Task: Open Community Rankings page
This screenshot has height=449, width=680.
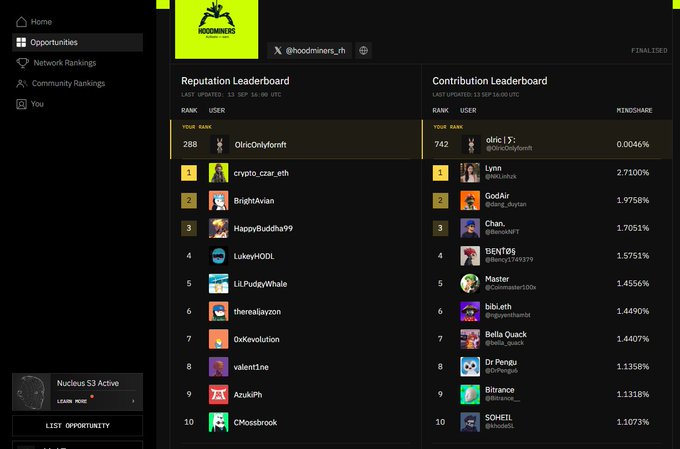Action: tap(77, 83)
